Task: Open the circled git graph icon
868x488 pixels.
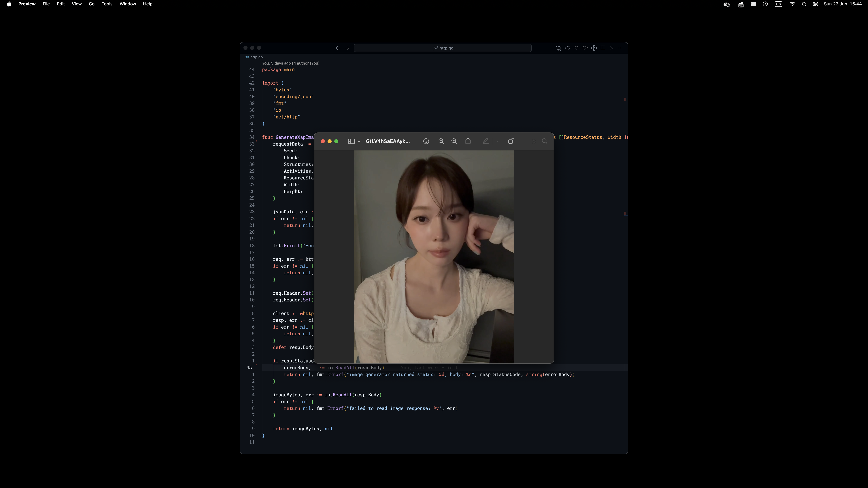Action: pos(594,48)
